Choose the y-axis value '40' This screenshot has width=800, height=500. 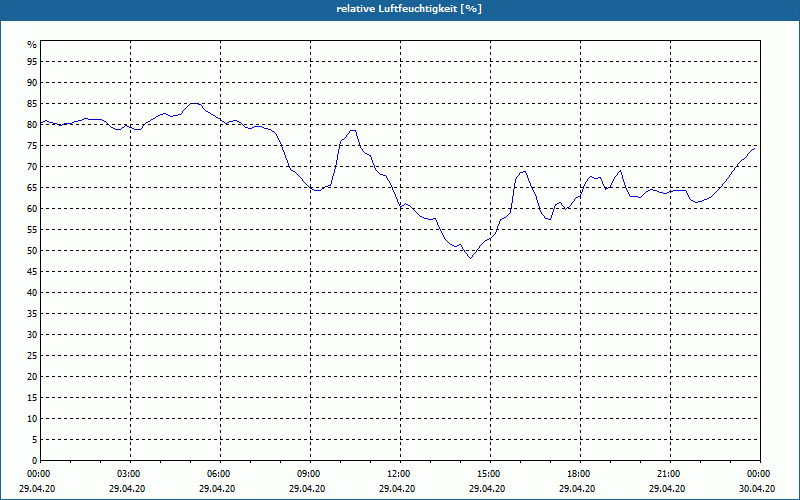tap(32, 293)
